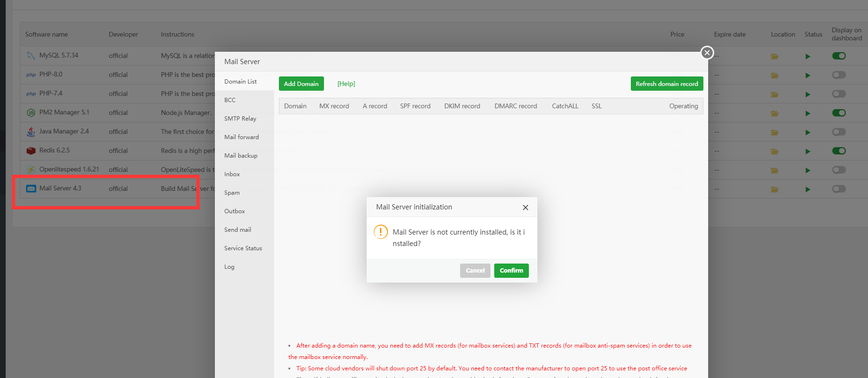
Task: Click the Openlitespeed lightning icon
Action: 31,170
